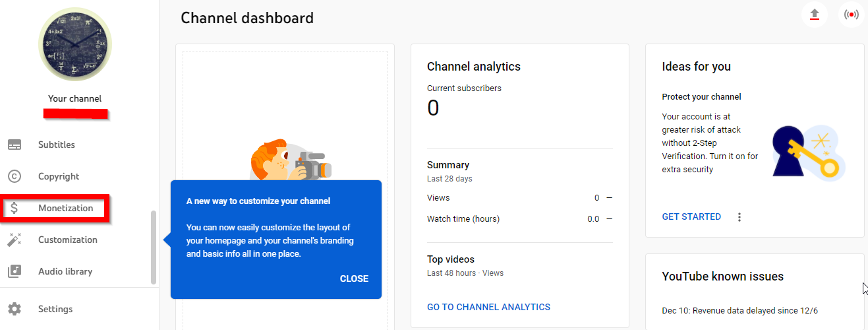Click the YouTube known issues heading
Image resolution: width=868 pixels, height=330 pixels.
tap(723, 277)
